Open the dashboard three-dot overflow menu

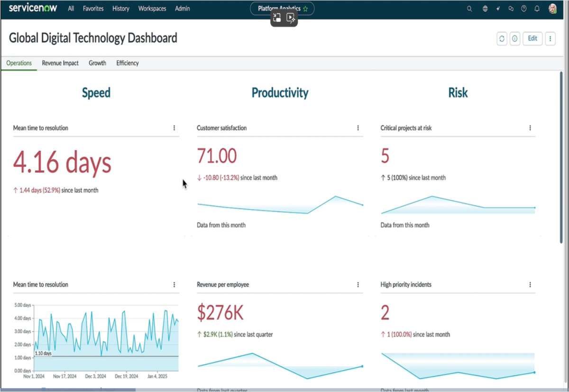[x=550, y=38]
